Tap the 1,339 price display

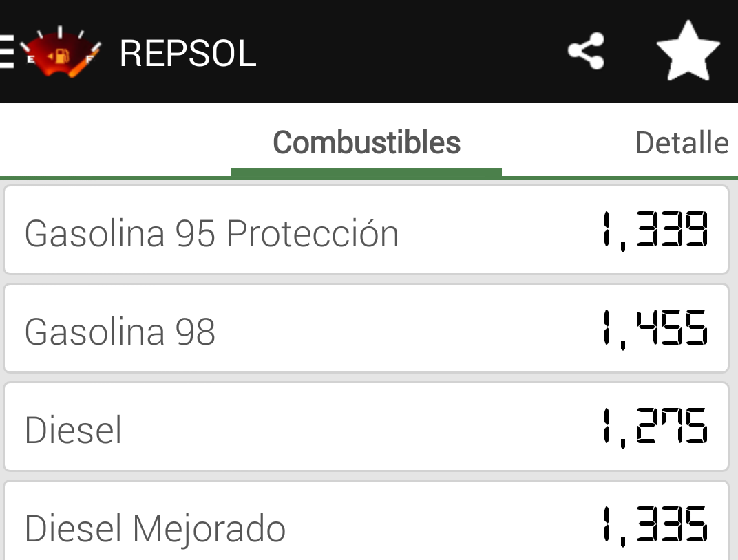[655, 230]
